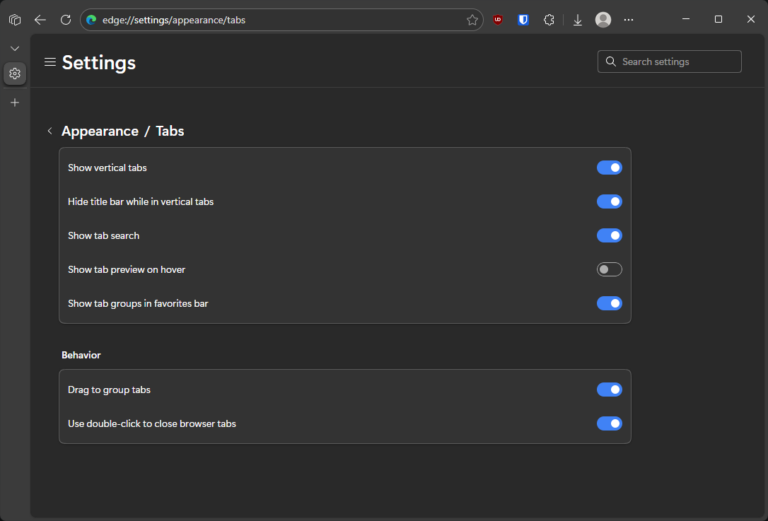Add page to favorites with the star icon
Screen dimensions: 768x521
[472, 20]
